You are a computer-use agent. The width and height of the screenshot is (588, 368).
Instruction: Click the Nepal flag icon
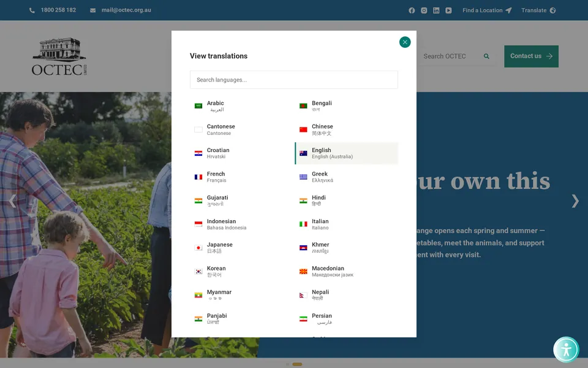pos(302,295)
